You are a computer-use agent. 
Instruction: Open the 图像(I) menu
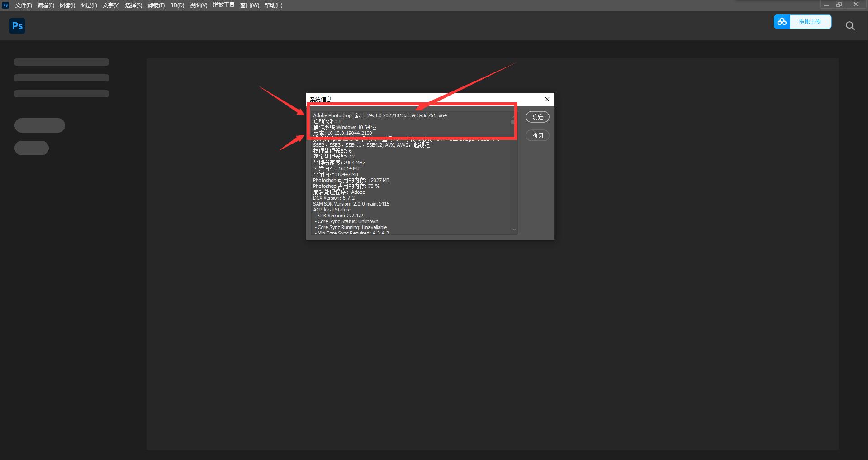coord(67,5)
